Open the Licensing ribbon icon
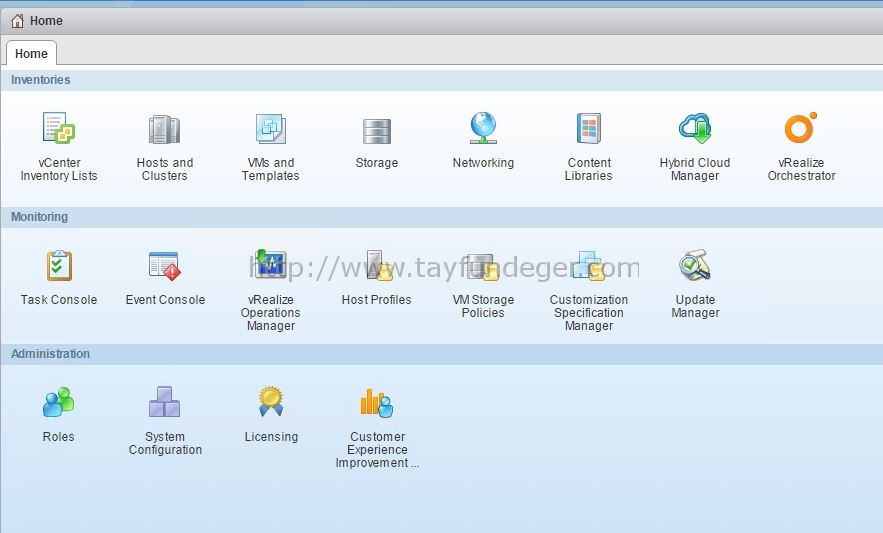The image size is (883, 533). tap(271, 401)
